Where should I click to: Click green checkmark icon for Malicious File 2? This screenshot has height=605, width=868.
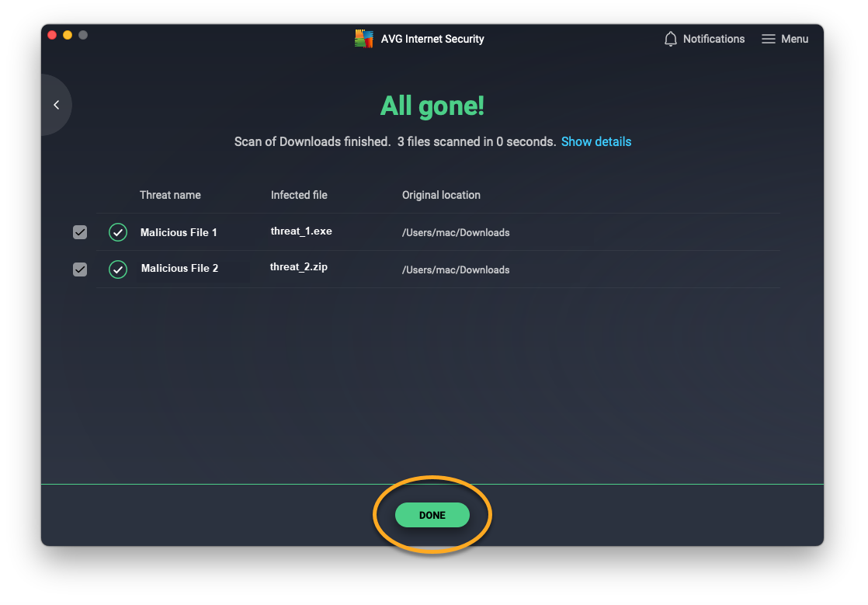click(x=118, y=269)
